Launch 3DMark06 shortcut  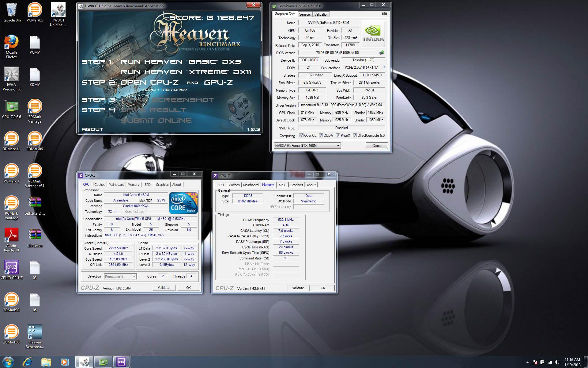[x=35, y=141]
